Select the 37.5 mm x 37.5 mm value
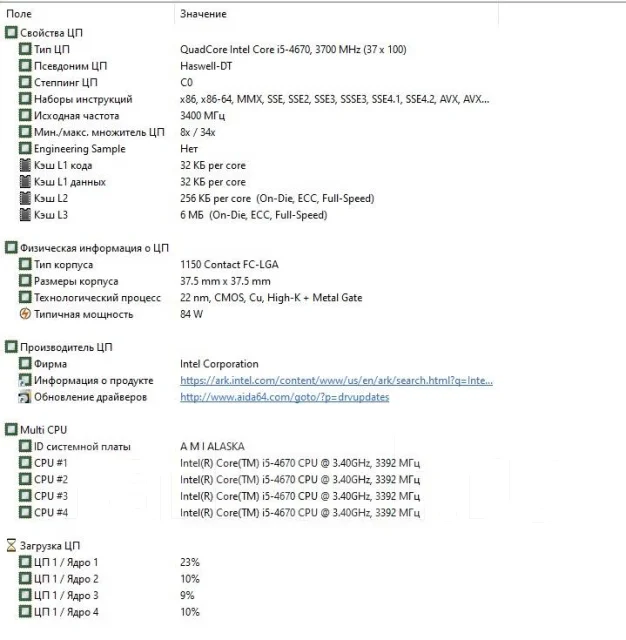 [x=225, y=281]
